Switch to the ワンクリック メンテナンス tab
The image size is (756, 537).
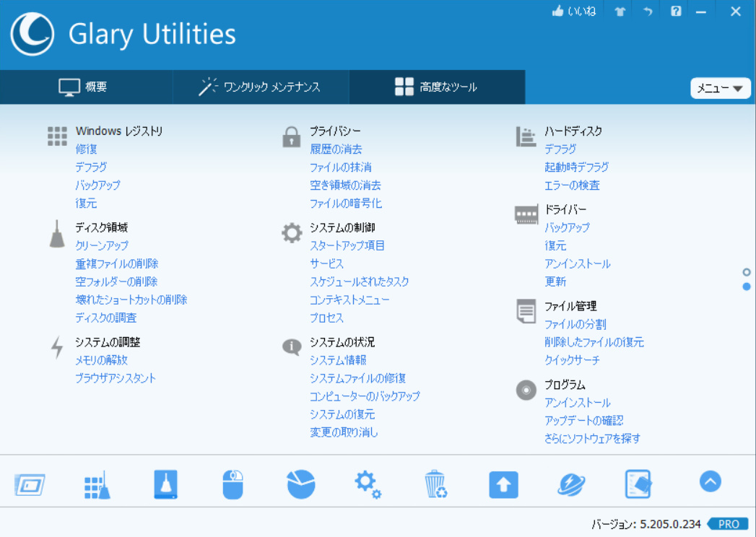[261, 87]
